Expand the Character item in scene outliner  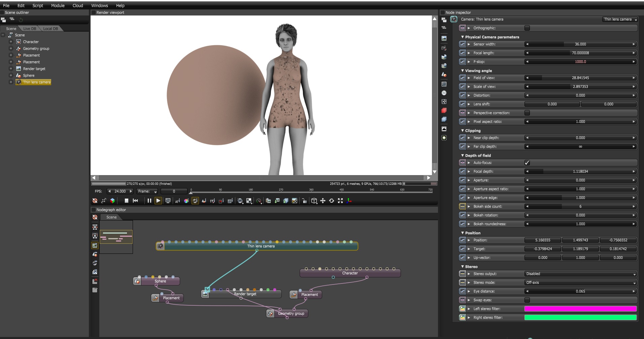pyautogui.click(x=11, y=42)
